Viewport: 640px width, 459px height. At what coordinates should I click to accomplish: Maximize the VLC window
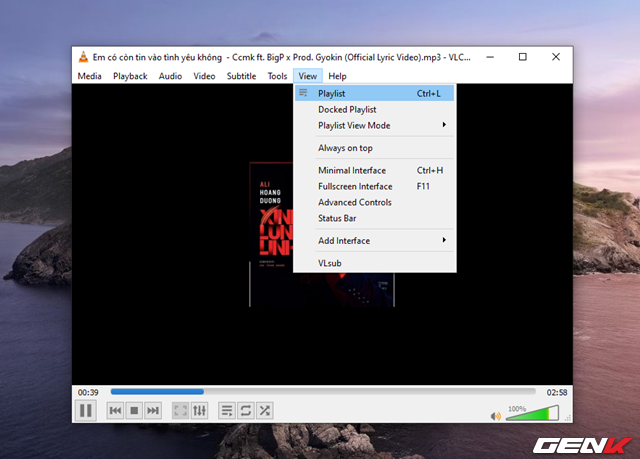click(x=522, y=57)
